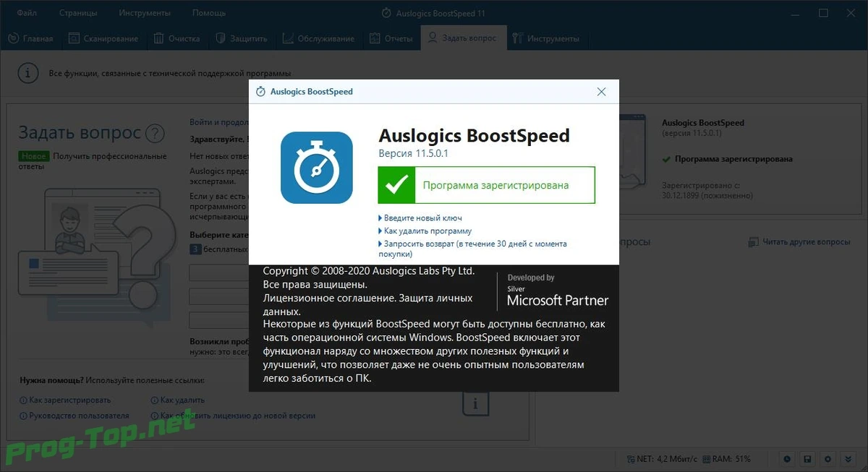The height and width of the screenshot is (472, 868).
Task: Click the info icon beside the support description
Action: click(27, 73)
